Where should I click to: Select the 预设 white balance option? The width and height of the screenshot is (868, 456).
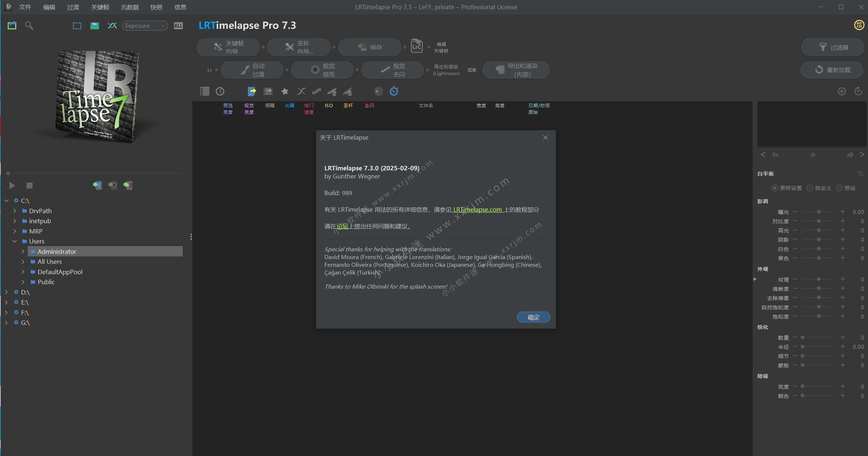click(840, 188)
